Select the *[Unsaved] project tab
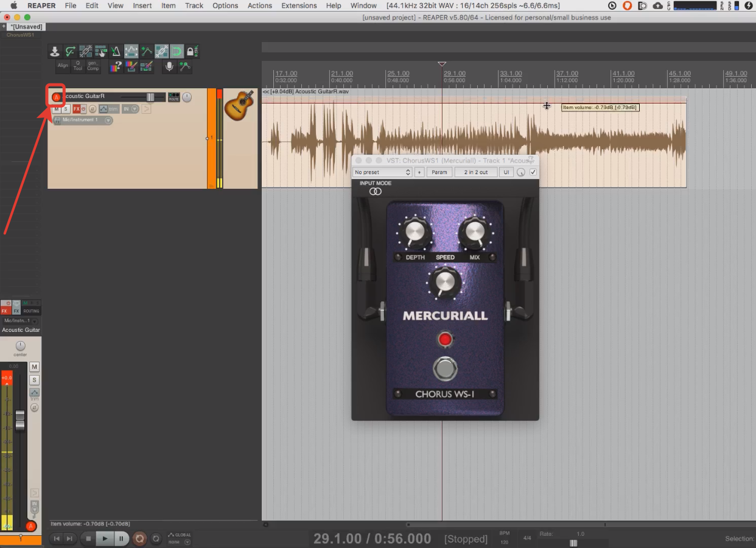Image resolution: width=756 pixels, height=548 pixels. 26,27
